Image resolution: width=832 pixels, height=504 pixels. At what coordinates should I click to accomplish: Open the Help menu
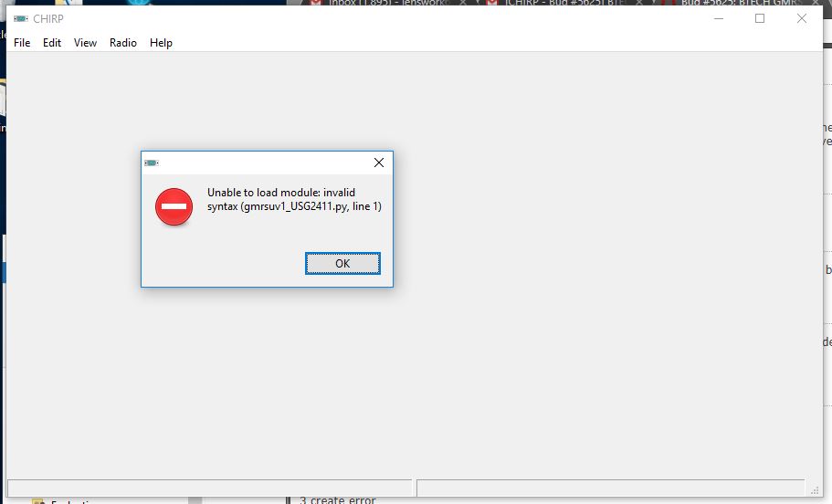coord(161,43)
